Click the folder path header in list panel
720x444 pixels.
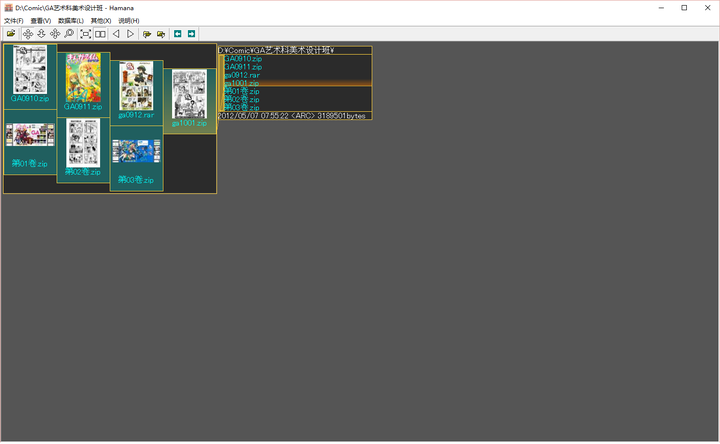click(x=295, y=51)
